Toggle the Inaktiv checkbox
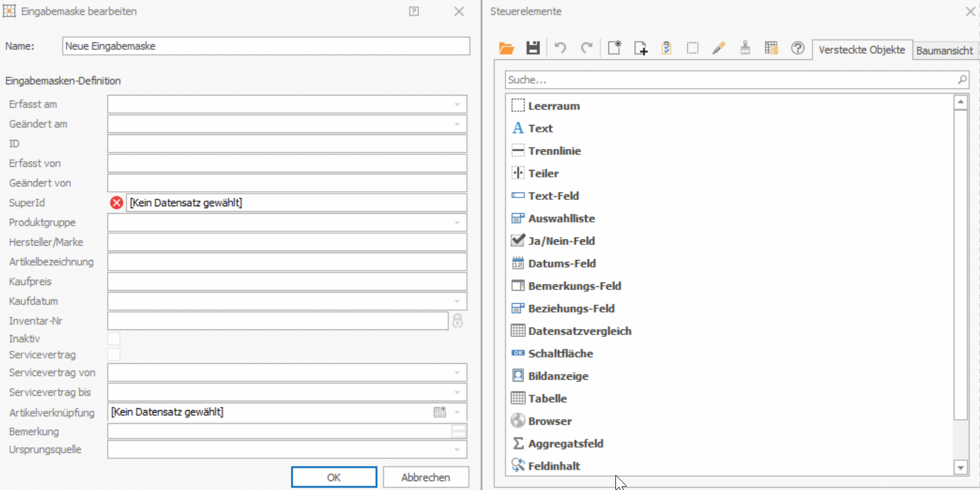 click(114, 338)
